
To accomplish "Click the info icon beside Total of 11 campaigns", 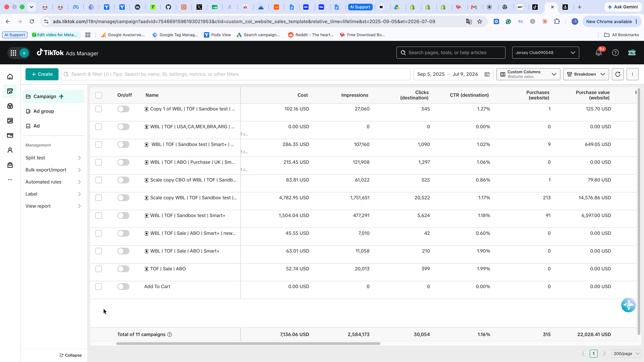I will pyautogui.click(x=170, y=335).
